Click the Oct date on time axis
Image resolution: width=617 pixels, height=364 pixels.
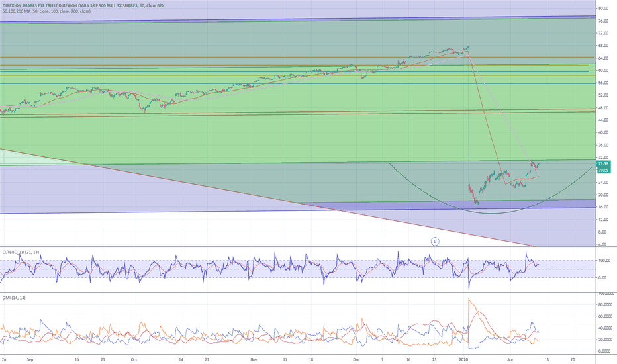coord(134,359)
